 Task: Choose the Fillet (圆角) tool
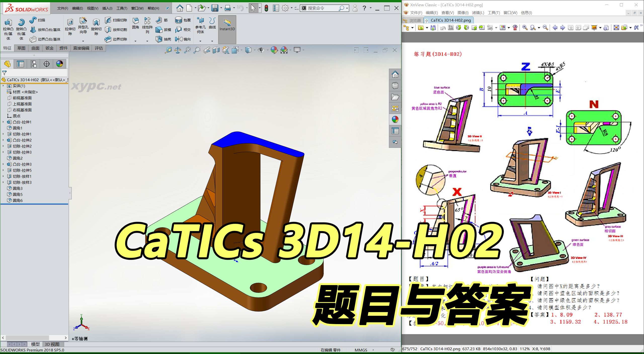tap(136, 23)
